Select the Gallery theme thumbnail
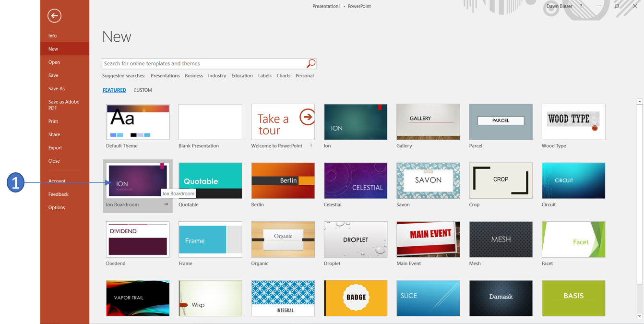 [x=428, y=122]
